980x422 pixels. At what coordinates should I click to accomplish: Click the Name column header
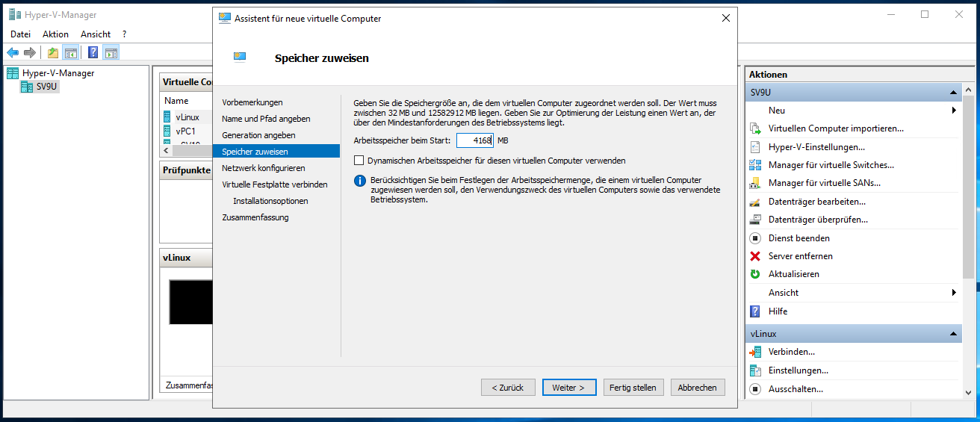(x=177, y=101)
